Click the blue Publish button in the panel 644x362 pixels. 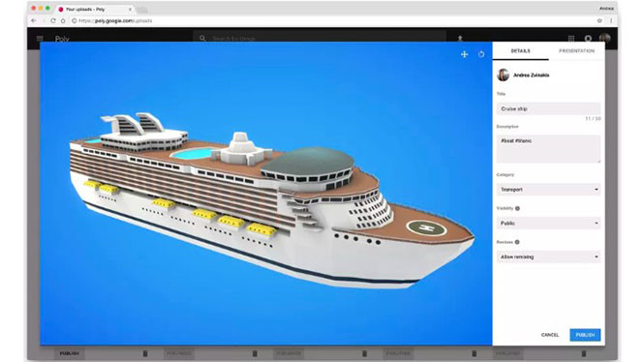[585, 335]
